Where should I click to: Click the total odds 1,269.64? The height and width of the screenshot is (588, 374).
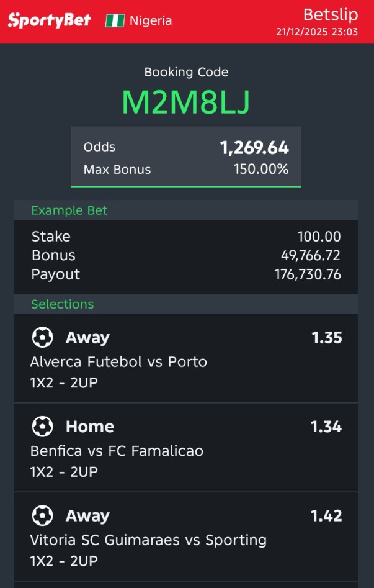click(254, 148)
